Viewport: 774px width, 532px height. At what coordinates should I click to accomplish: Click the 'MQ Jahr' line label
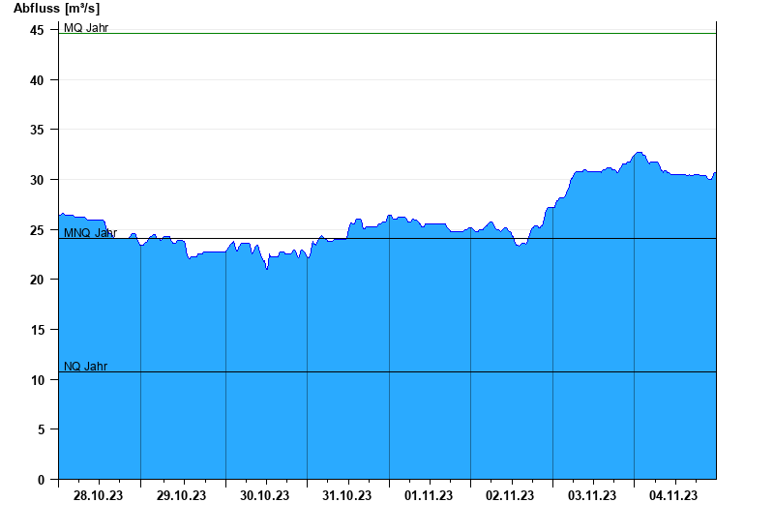pyautogui.click(x=86, y=28)
